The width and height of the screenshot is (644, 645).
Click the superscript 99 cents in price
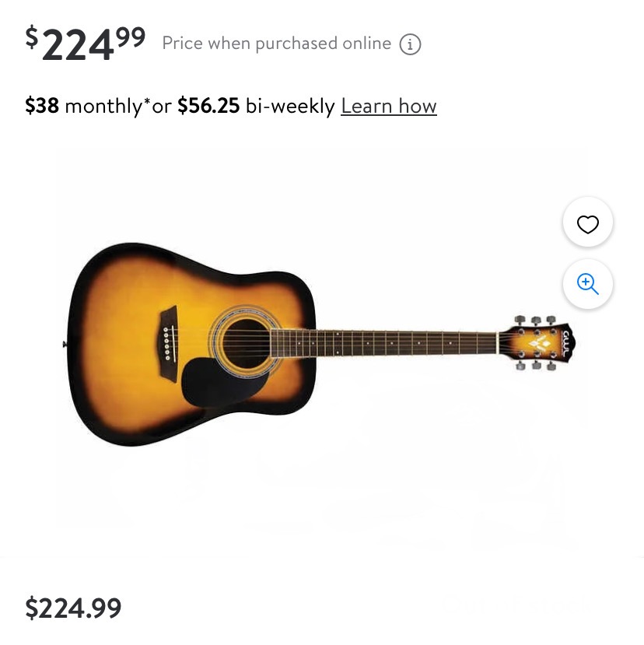coord(131,37)
